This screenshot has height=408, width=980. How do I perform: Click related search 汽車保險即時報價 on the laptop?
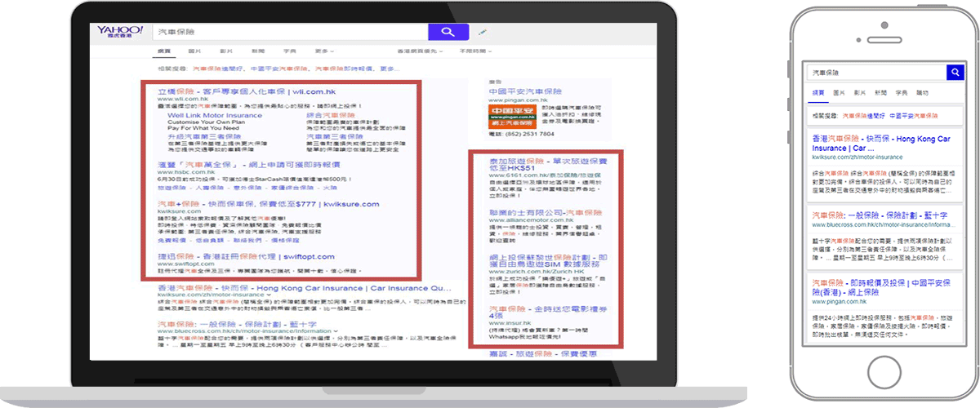tap(343, 69)
